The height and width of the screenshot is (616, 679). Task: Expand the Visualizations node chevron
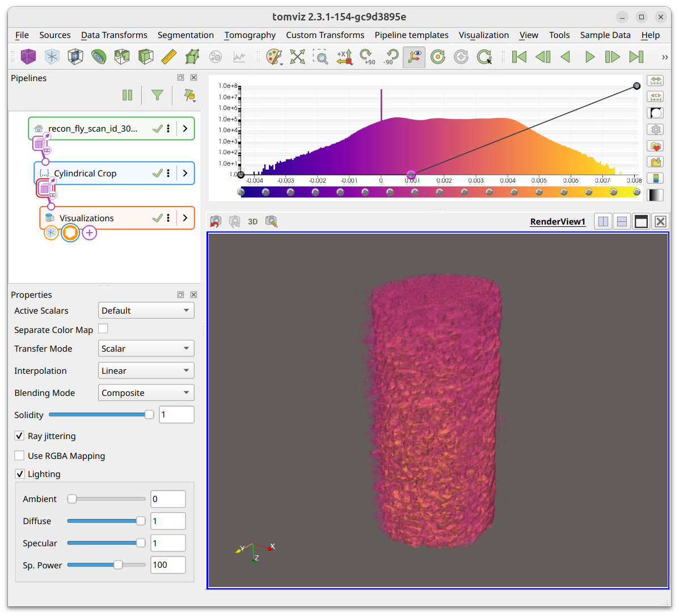pos(185,218)
